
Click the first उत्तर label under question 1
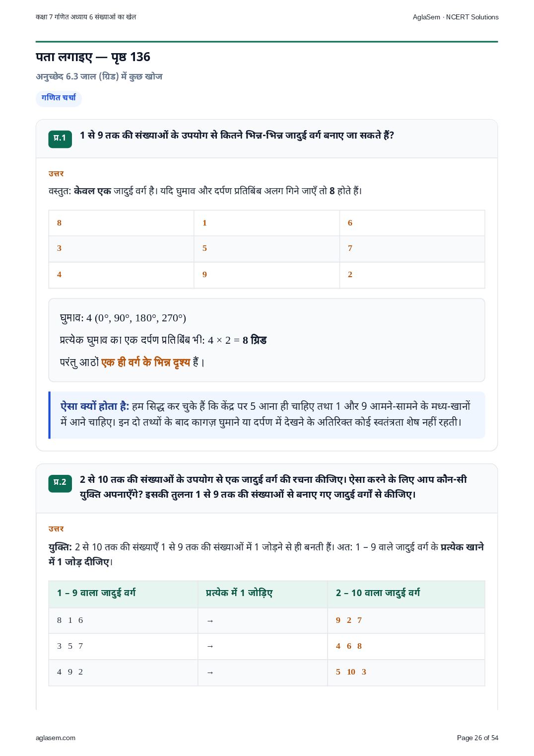point(56,173)
